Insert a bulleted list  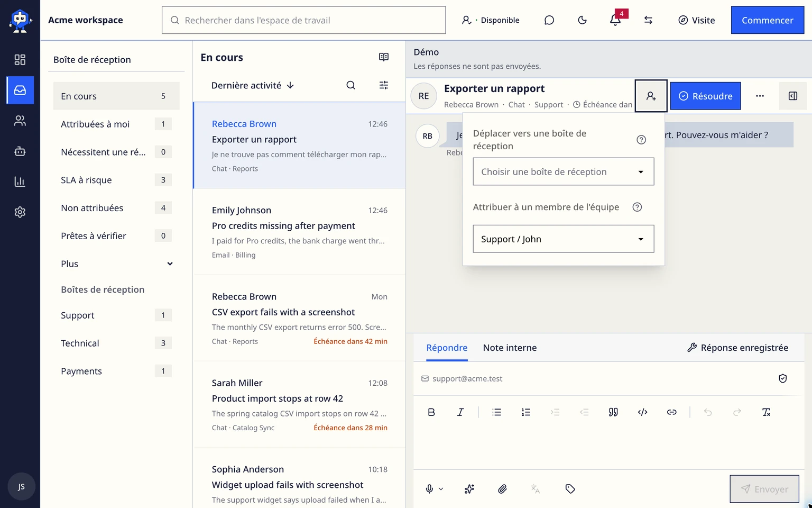[x=496, y=412]
